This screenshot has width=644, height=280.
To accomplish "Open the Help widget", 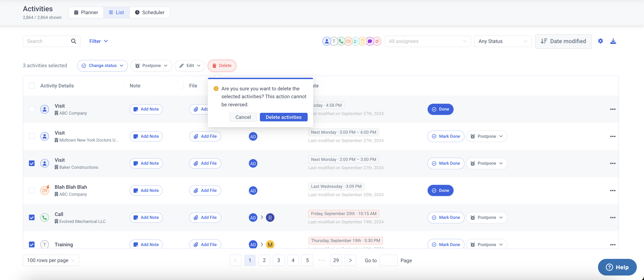I will tap(617, 267).
